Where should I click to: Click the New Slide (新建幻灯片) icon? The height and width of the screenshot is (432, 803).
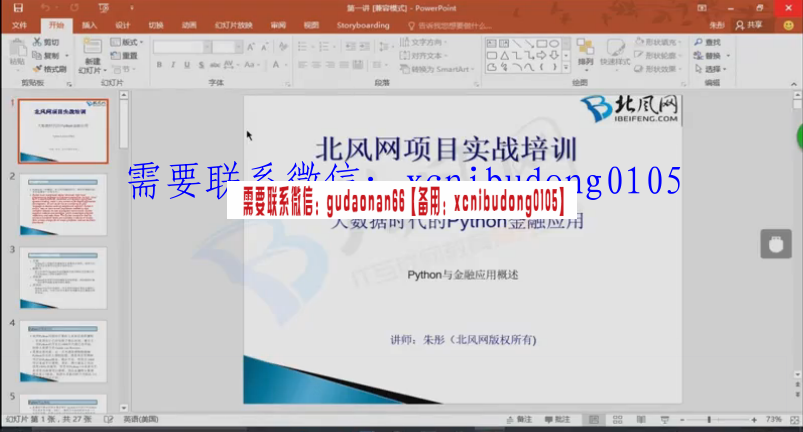(x=92, y=47)
